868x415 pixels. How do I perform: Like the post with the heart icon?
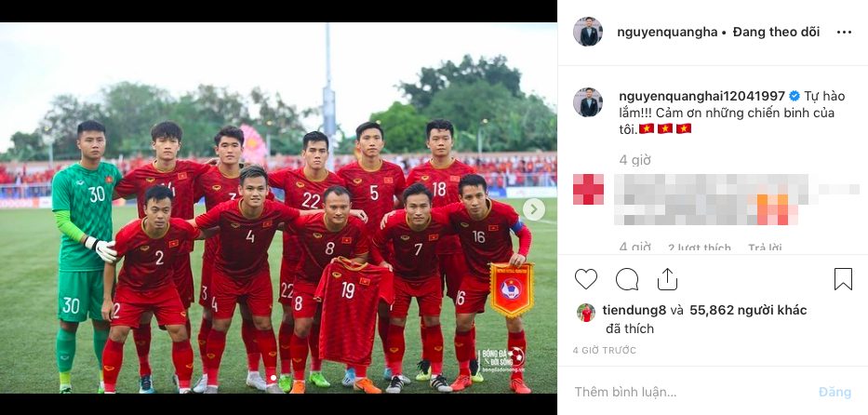click(586, 279)
